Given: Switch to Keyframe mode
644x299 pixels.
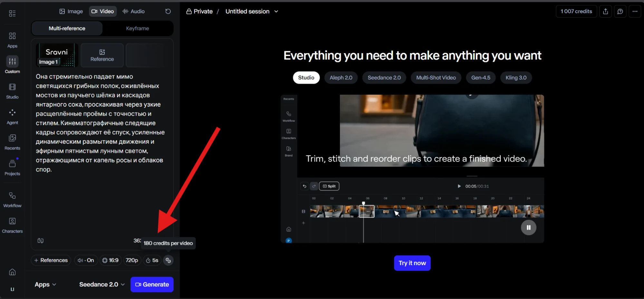Looking at the screenshot, I should 138,28.
